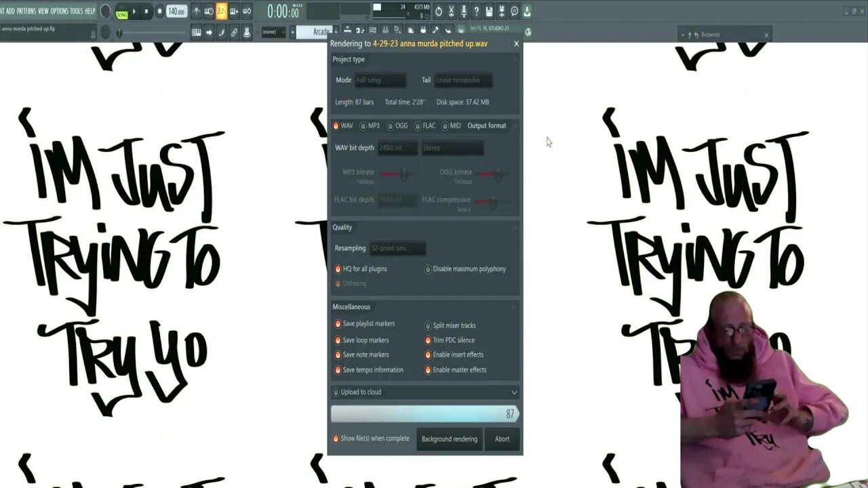Image resolution: width=868 pixels, height=488 pixels.
Task: Close the Rendering dialog with X
Action: click(x=516, y=43)
